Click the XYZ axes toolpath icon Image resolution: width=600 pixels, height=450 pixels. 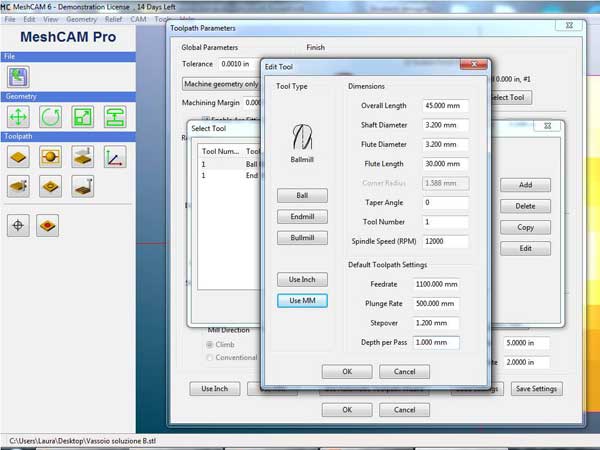[115, 157]
